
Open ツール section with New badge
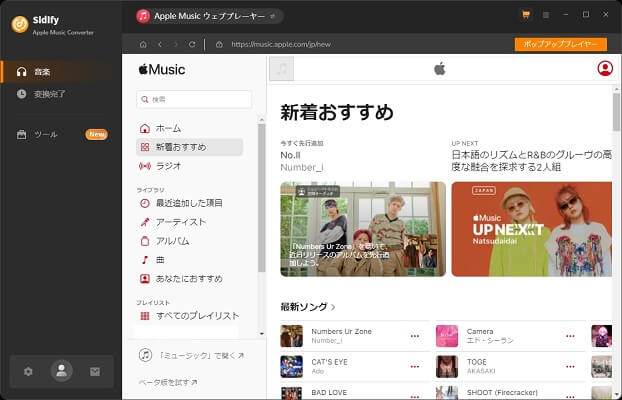click(x=61, y=135)
